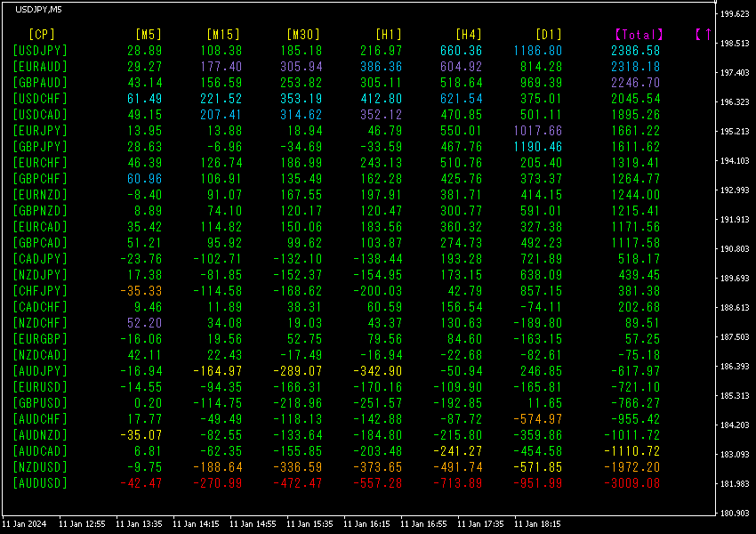
Task: Click the USDJPY,M5 chart title label
Action: [x=38, y=9]
